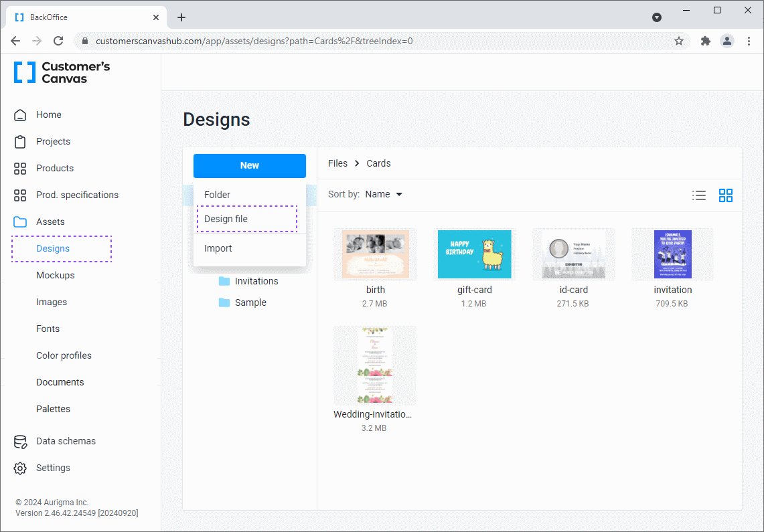Switch designs to grid view

tap(726, 195)
